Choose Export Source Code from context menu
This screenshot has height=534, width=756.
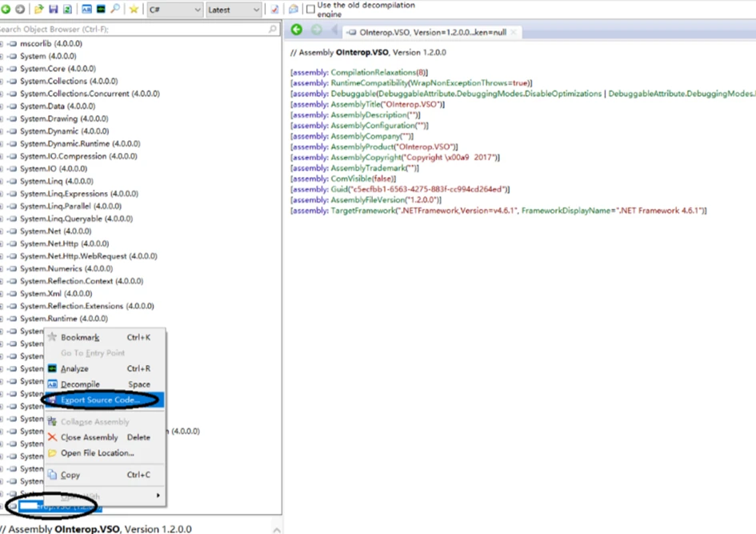coord(100,399)
